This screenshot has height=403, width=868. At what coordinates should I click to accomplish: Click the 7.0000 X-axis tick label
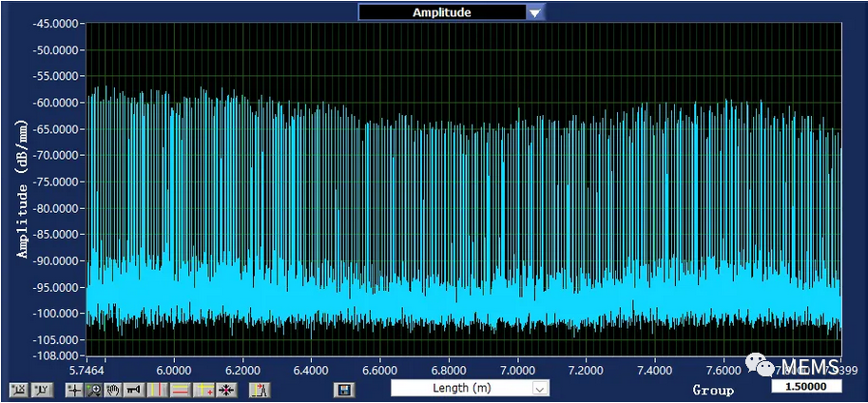(517, 369)
